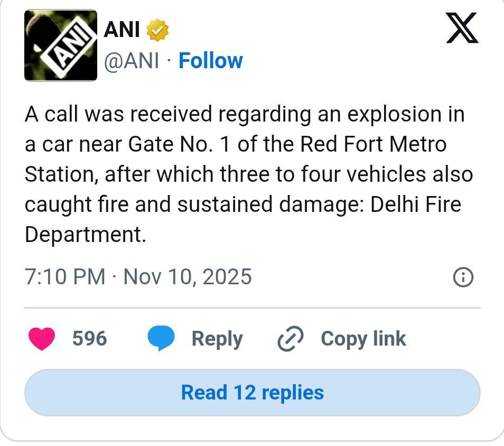Click 'Delhi Fire' in the tweet text

click(x=416, y=205)
